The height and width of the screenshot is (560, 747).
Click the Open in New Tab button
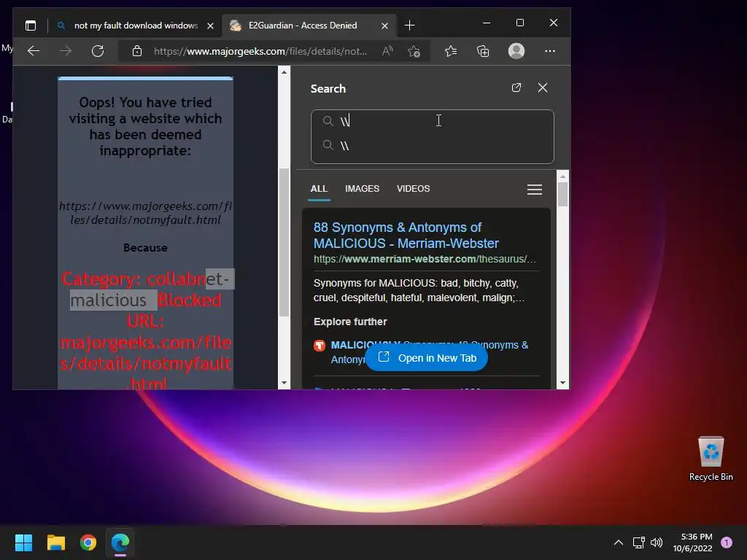coord(426,358)
